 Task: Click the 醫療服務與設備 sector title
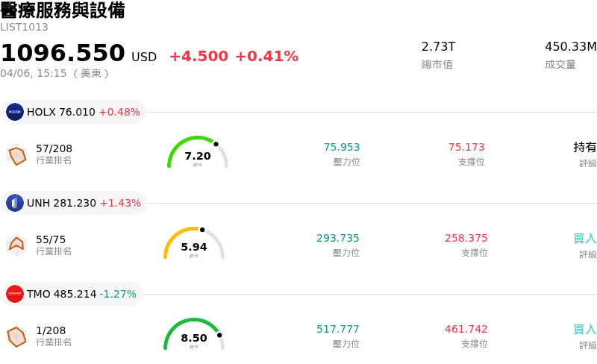[x=63, y=10]
